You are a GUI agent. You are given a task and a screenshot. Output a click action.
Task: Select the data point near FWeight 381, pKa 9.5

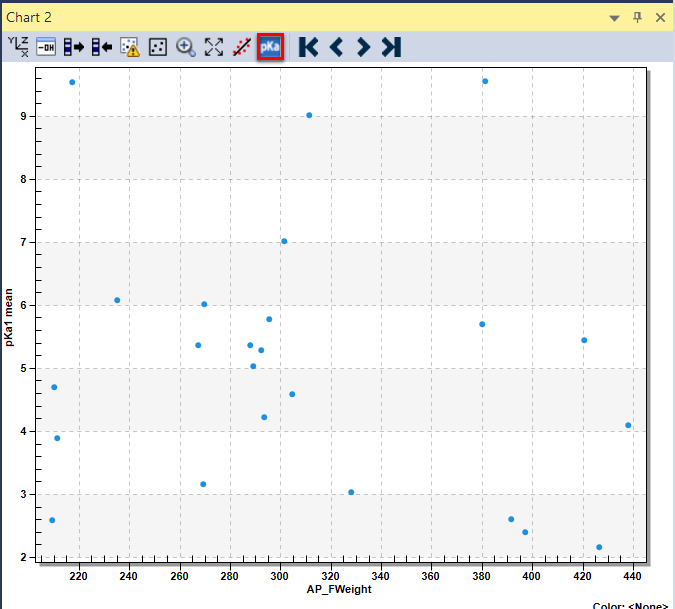[x=485, y=81]
